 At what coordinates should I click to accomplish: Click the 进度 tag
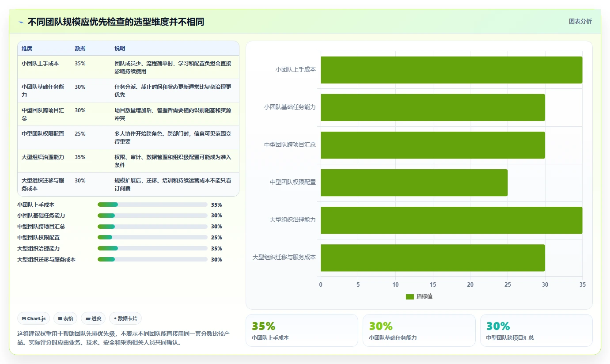(93, 318)
